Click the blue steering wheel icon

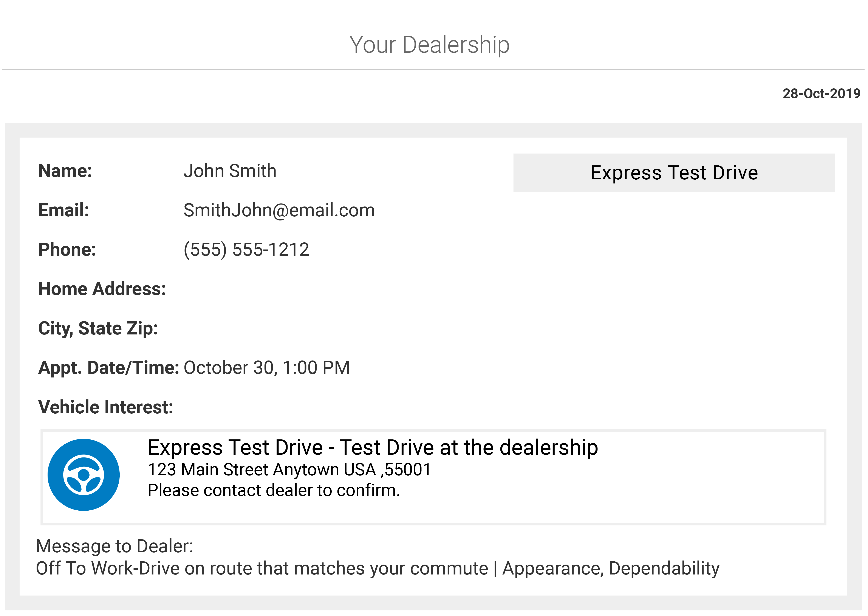coord(84,475)
